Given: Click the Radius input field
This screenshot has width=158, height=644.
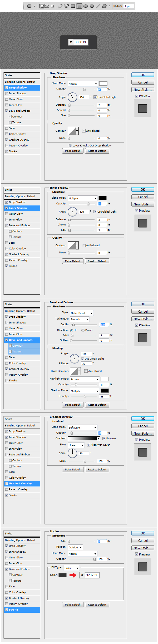Looking at the screenshot, I should click(129, 6).
